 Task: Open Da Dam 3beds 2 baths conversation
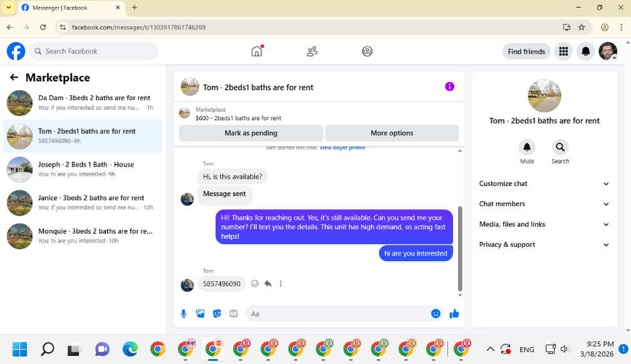coord(83,103)
